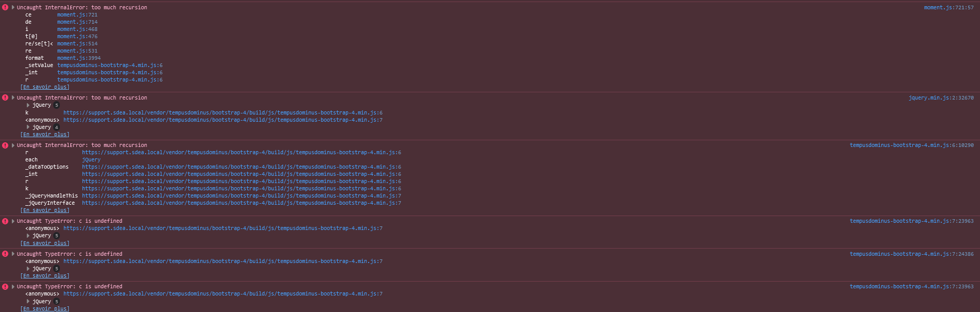Click the last 'En savoir plus' link
980x312 pixels.
45,308
